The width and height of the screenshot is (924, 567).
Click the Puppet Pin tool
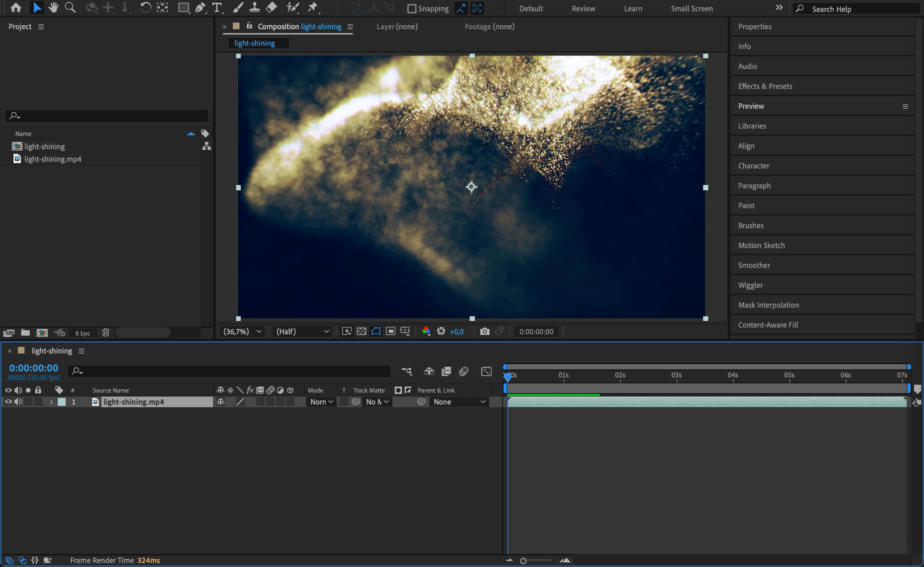point(312,8)
